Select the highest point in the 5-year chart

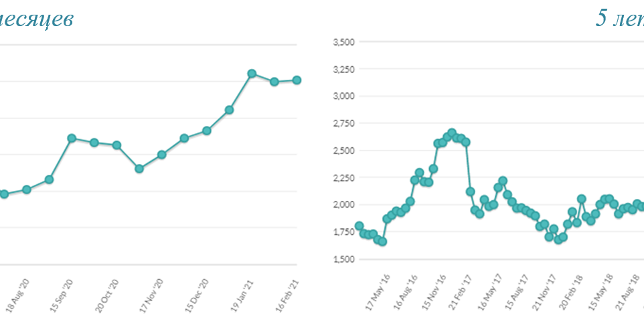point(452,133)
